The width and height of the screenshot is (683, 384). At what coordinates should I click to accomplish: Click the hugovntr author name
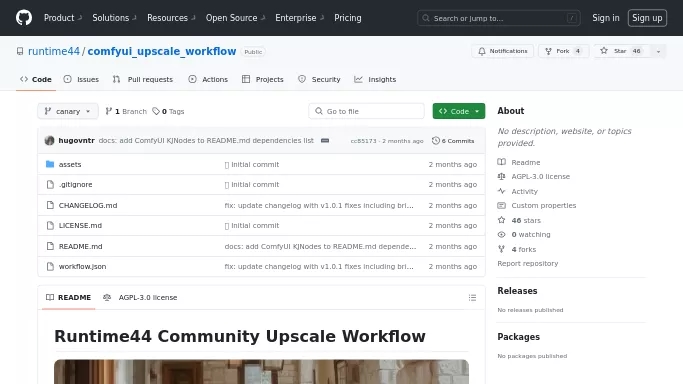click(x=76, y=141)
